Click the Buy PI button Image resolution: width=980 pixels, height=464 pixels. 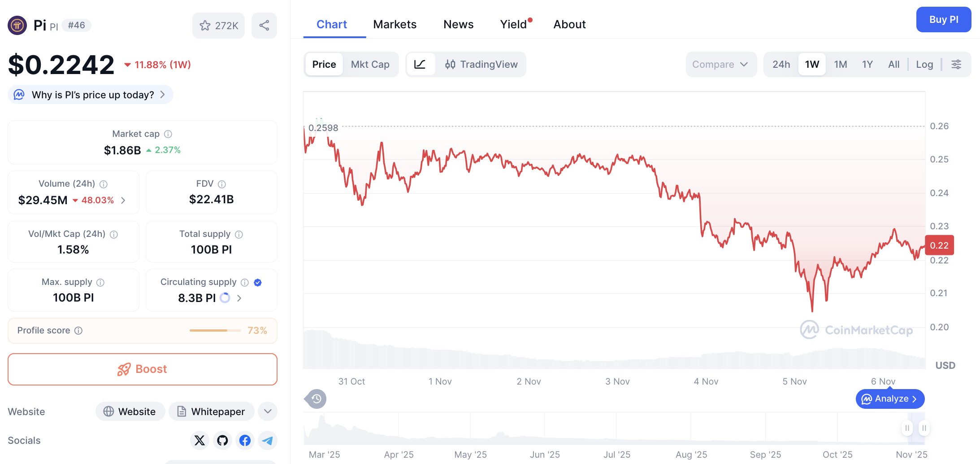pyautogui.click(x=943, y=19)
